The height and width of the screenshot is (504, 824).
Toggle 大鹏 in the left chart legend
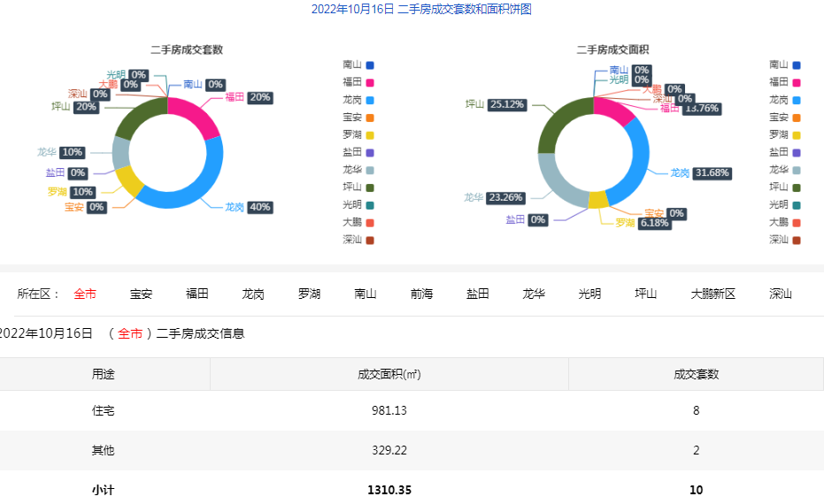coord(358,222)
